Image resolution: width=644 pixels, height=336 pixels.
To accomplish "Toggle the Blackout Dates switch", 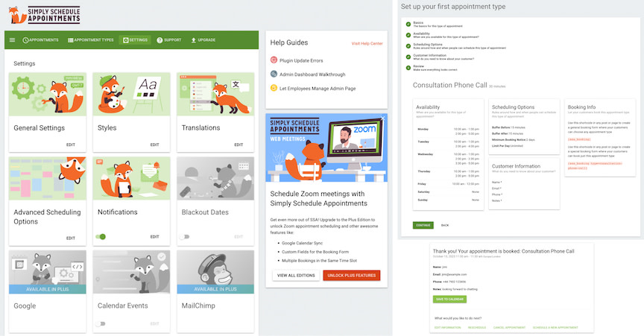I will 184,237.
